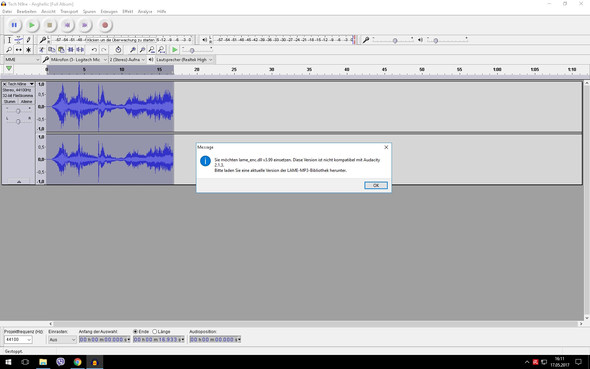Screen dimensions: 590x369
Task: Close the audio track with X
Action: 5,84
